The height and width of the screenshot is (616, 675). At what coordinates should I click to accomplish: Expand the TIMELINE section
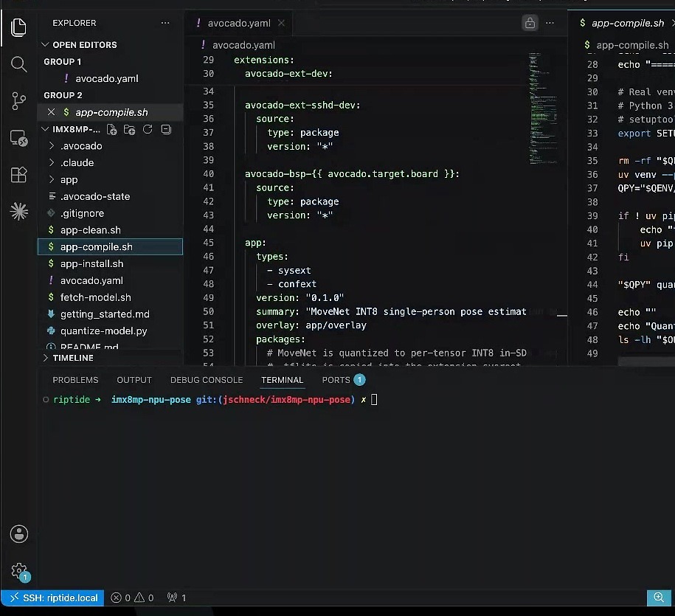73,358
